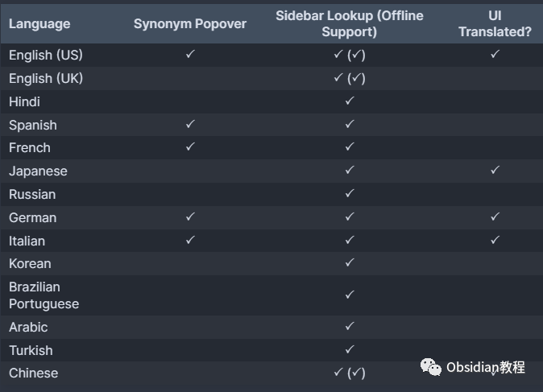543x392 pixels.
Task: Click the Italian UI Translated checkmark
Action: (495, 240)
